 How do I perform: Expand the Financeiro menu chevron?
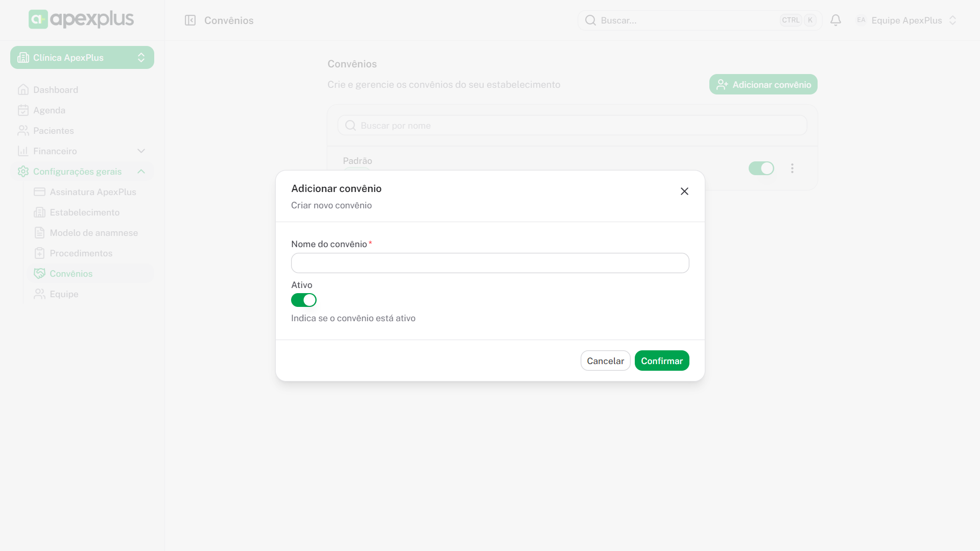tap(141, 151)
